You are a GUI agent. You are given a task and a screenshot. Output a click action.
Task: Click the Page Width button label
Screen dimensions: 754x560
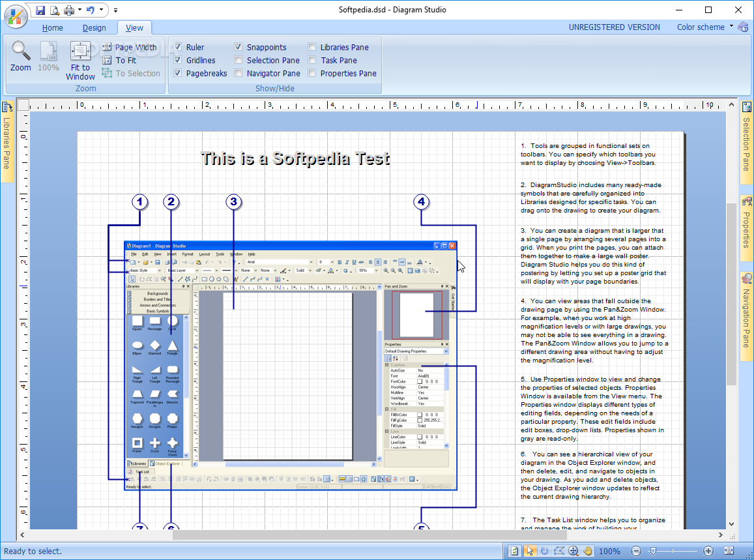136,47
